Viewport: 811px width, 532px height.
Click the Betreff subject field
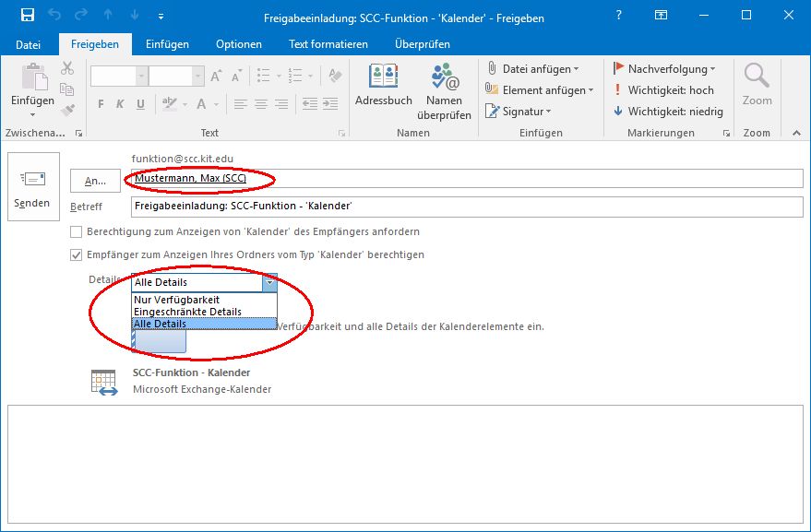pos(467,207)
